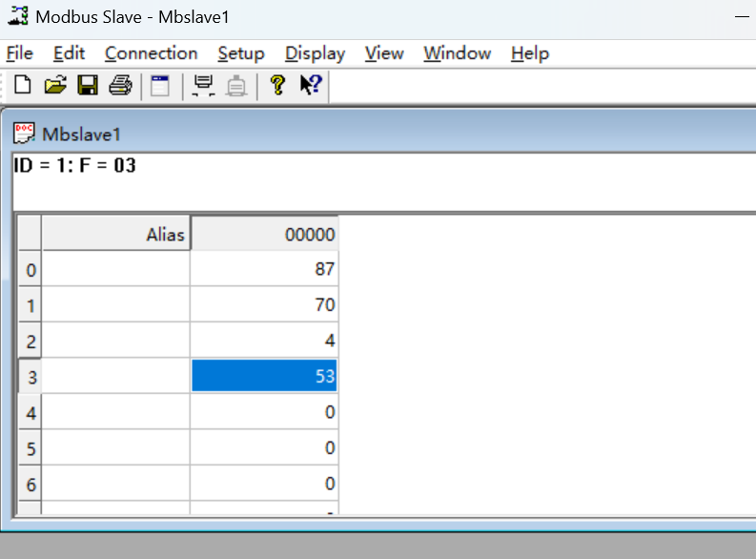Viewport: 756px width, 559px height.
Task: Select row header 0
Action: click(x=30, y=269)
